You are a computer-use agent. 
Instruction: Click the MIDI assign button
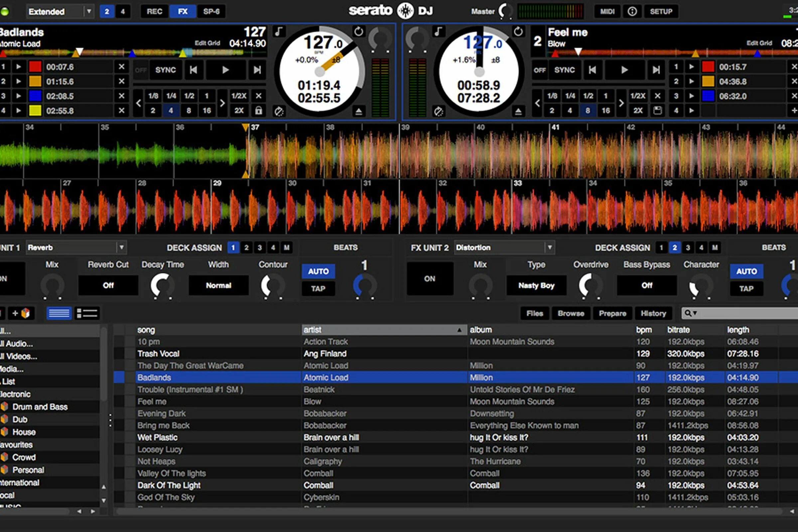click(607, 12)
